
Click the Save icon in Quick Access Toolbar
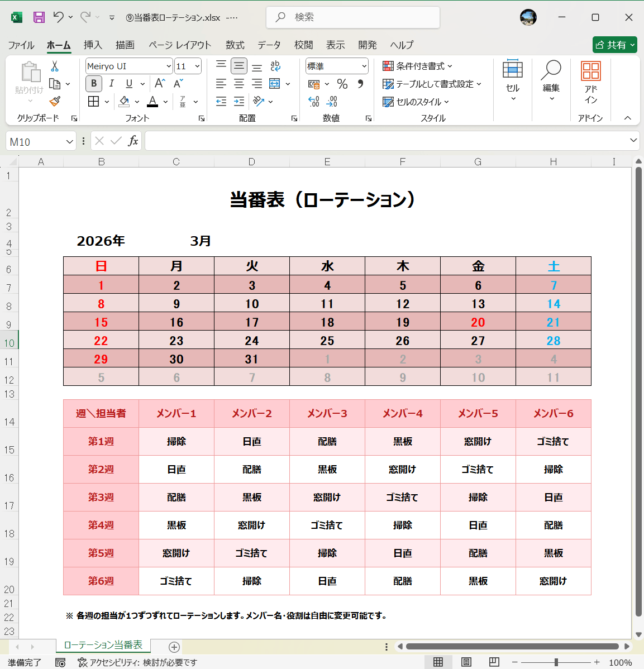coord(38,17)
